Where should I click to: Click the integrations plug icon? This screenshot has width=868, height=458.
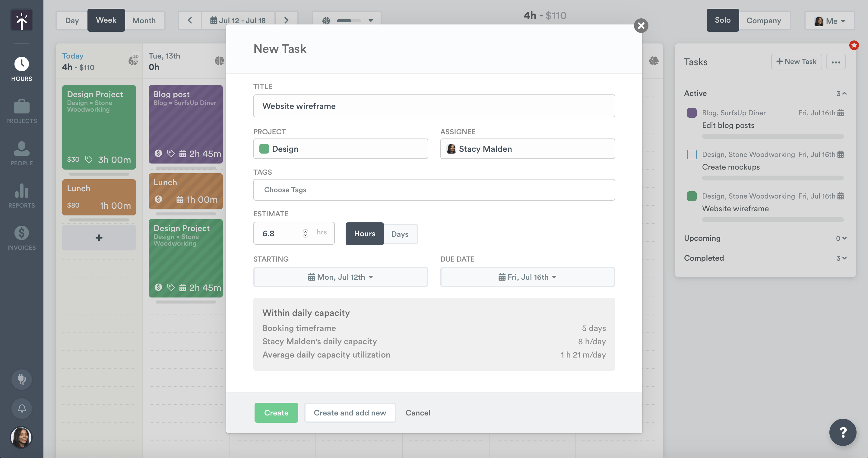[22, 379]
